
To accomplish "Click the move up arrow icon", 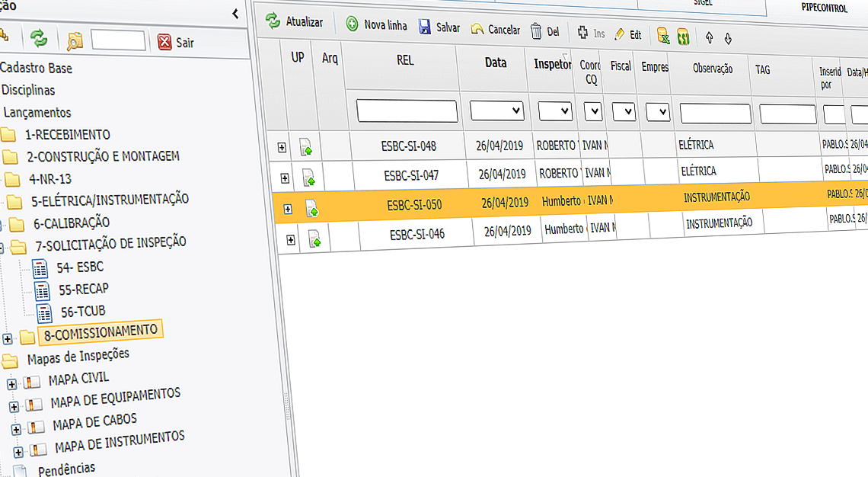I will click(x=709, y=37).
